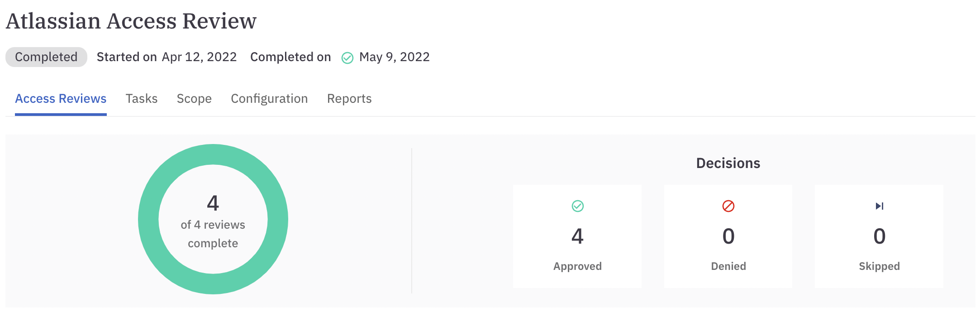
Task: Click the Approved checkmark icon
Action: [x=577, y=206]
